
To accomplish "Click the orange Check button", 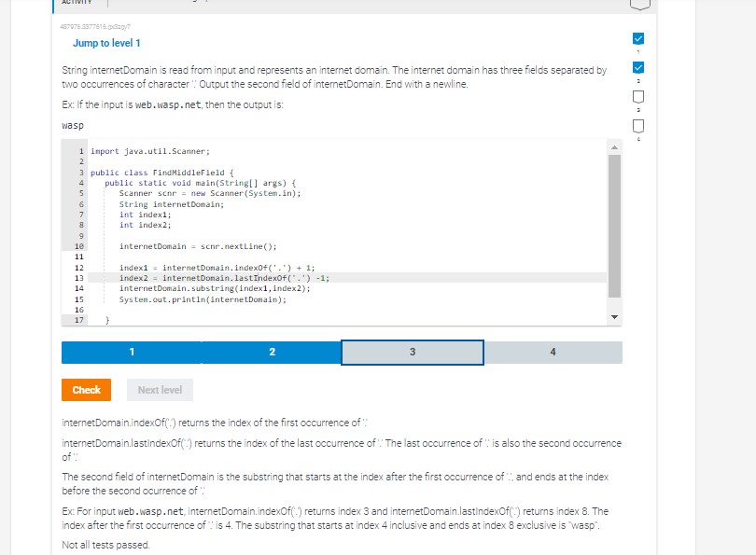I will point(86,390).
